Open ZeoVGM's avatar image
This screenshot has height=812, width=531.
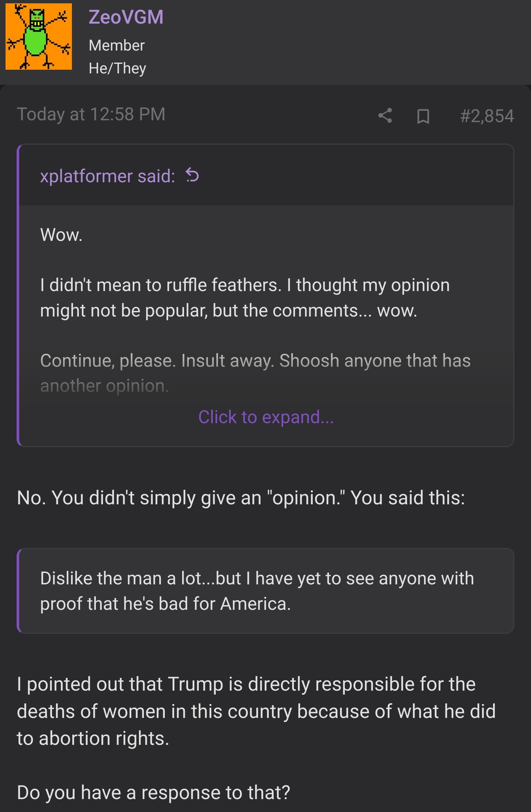coord(39,37)
